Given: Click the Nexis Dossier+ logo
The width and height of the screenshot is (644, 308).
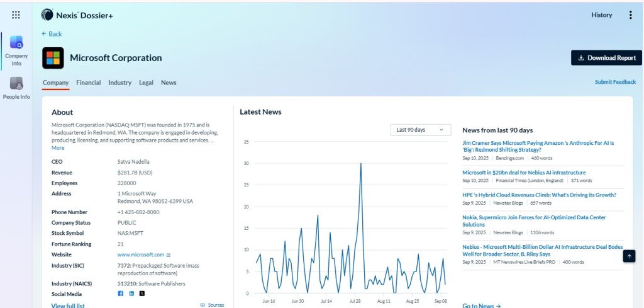Looking at the screenshot, I should 77,15.
